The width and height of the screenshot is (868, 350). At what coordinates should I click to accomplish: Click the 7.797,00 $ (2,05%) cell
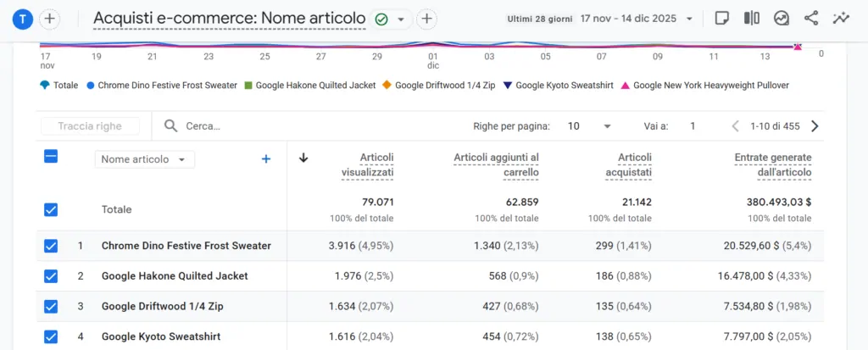(x=768, y=336)
